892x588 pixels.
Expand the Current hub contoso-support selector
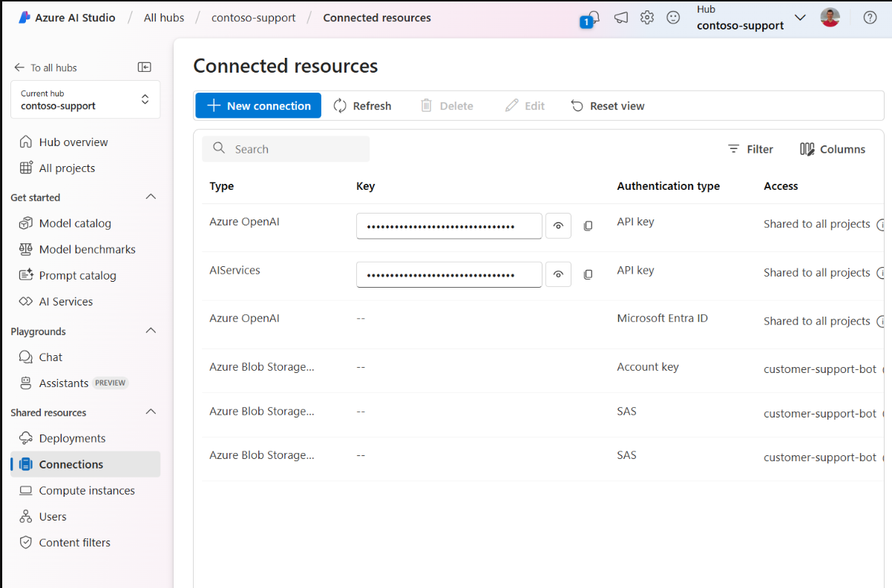tap(85, 99)
